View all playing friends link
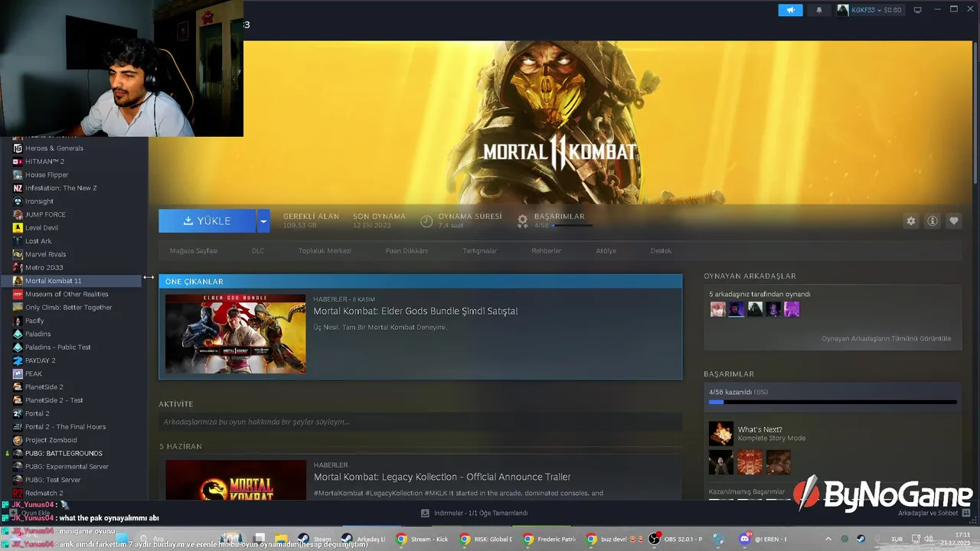Screen dimensions: 980x551 point(886,338)
